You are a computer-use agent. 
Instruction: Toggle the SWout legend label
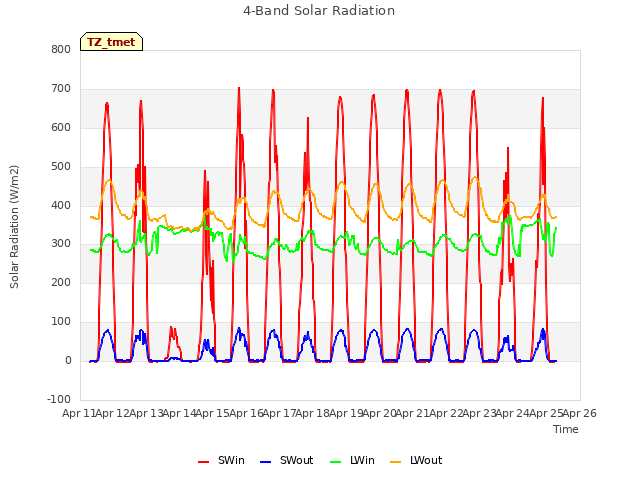click(x=296, y=460)
